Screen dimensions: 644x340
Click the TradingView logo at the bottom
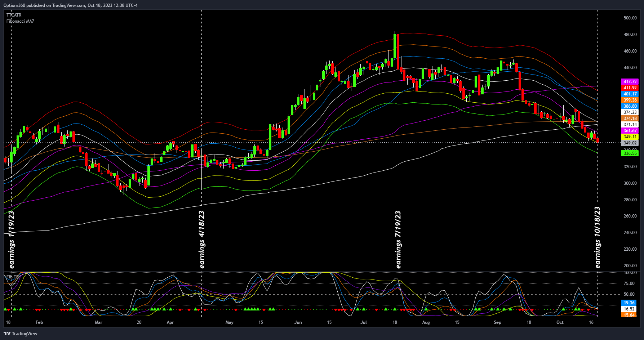pos(21,334)
